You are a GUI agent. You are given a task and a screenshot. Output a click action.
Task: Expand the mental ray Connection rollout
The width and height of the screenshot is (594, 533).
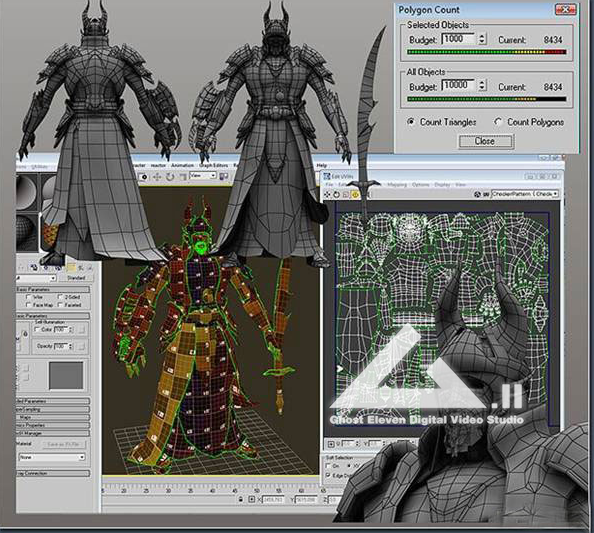[53, 473]
